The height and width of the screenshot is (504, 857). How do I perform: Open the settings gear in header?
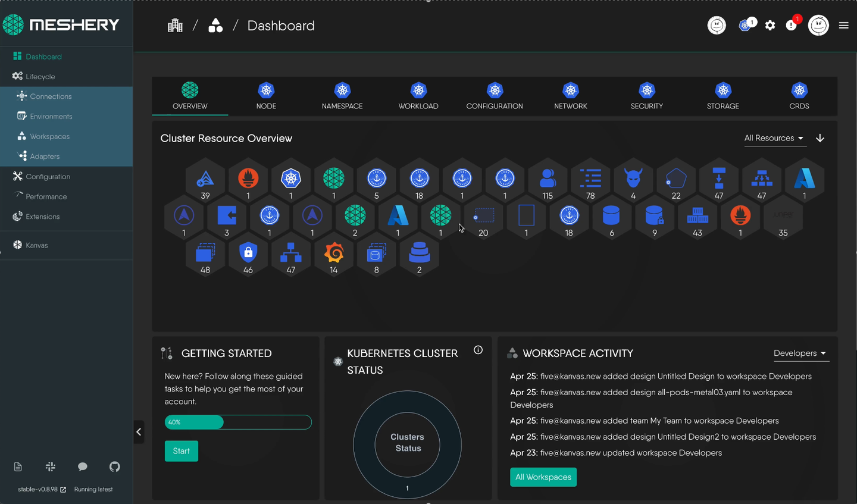tap(770, 26)
